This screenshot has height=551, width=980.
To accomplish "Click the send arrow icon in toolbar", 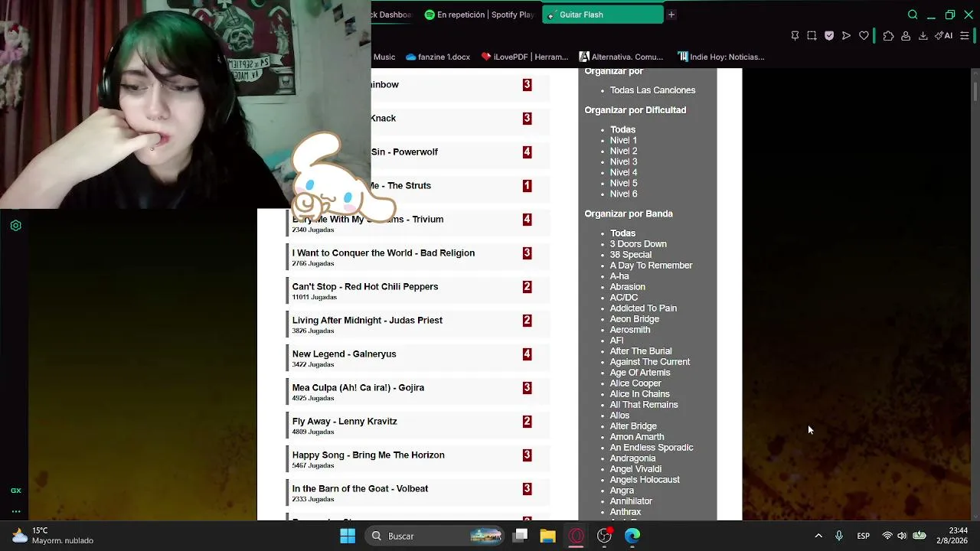I will [x=846, y=36].
